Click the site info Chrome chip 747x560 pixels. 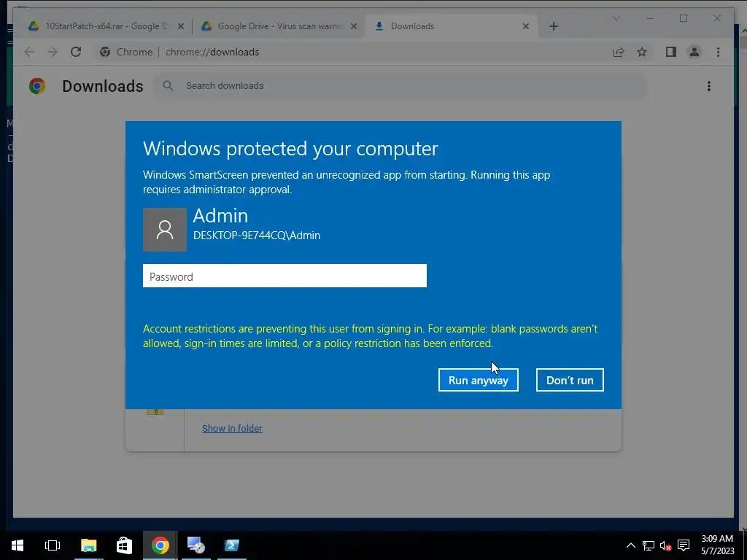click(x=126, y=52)
